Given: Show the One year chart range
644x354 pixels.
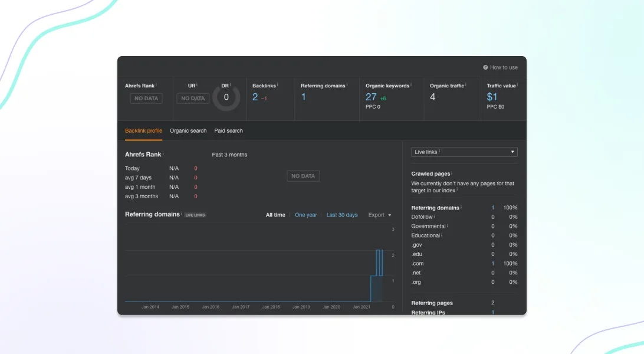Looking at the screenshot, I should tap(305, 215).
